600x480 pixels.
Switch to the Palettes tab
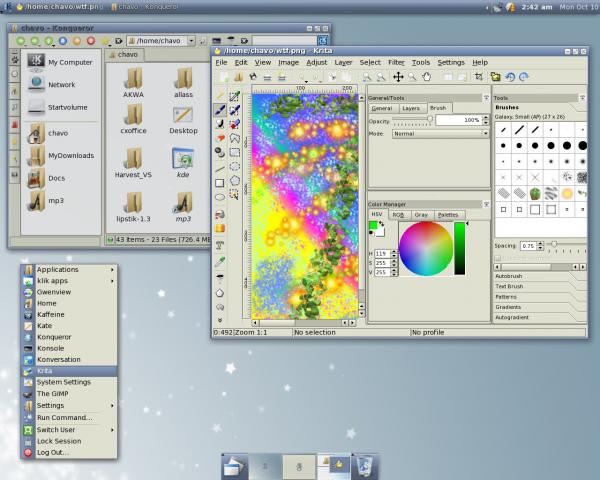click(448, 215)
